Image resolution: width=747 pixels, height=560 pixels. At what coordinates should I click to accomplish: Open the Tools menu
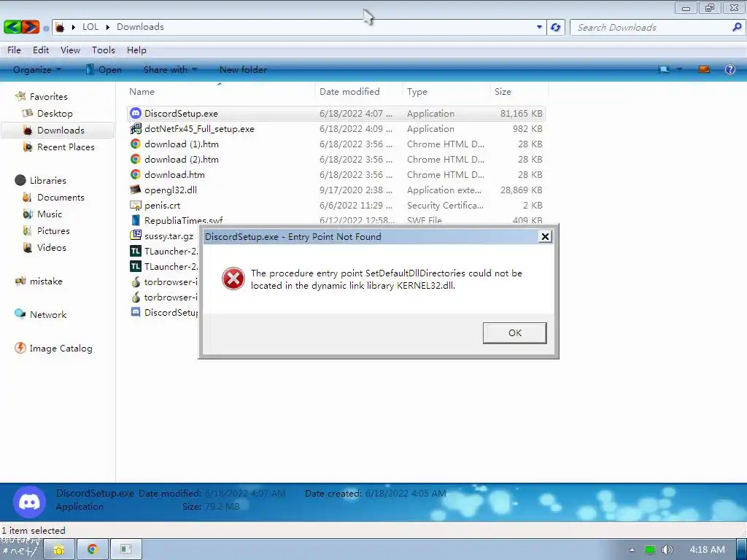tap(104, 50)
